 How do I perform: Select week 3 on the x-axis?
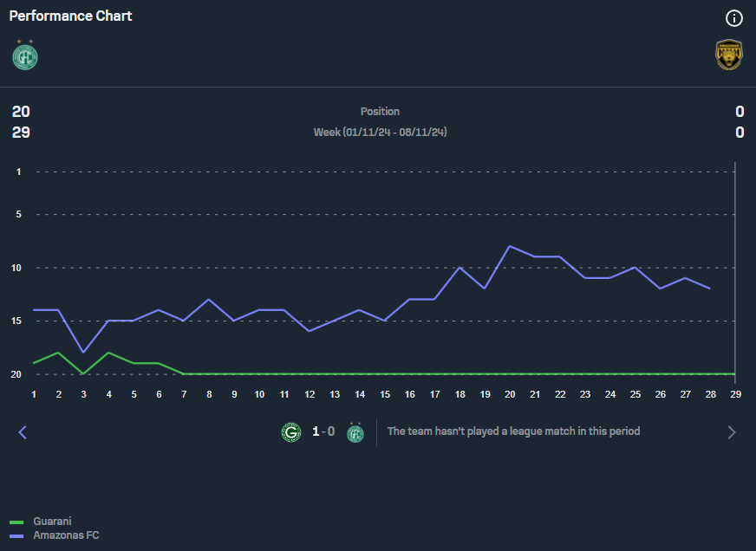click(x=84, y=394)
